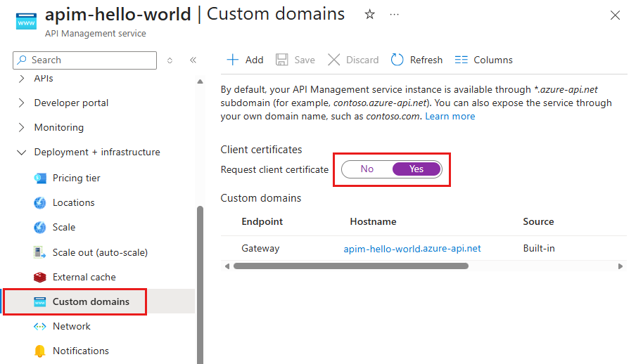
Task: Click the expand/collapse all menu arrows icon
Action: click(170, 60)
